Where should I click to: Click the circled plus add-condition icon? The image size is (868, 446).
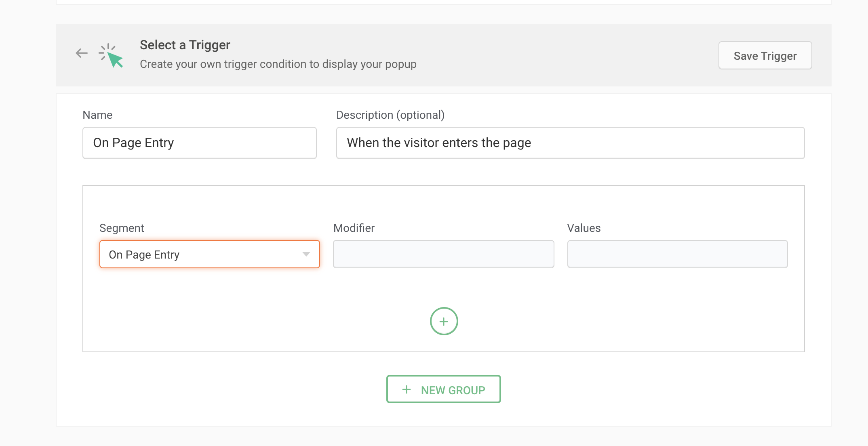click(444, 321)
